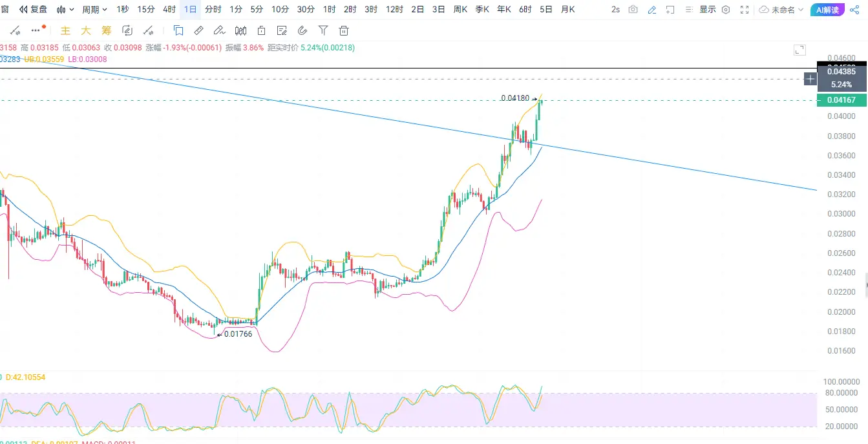Viewport: 868px width, 444px height.
Task: Click the 0.04180 high marker label
Action: tap(515, 98)
